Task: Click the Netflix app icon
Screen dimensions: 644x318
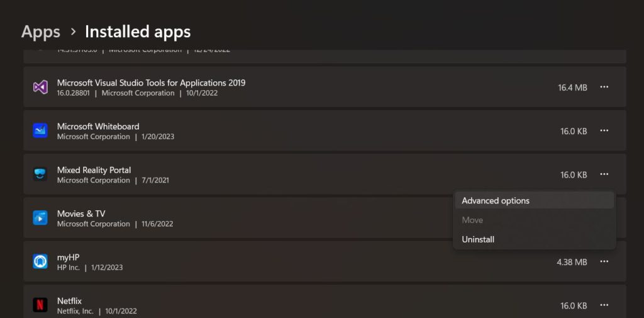Action: [x=40, y=305]
